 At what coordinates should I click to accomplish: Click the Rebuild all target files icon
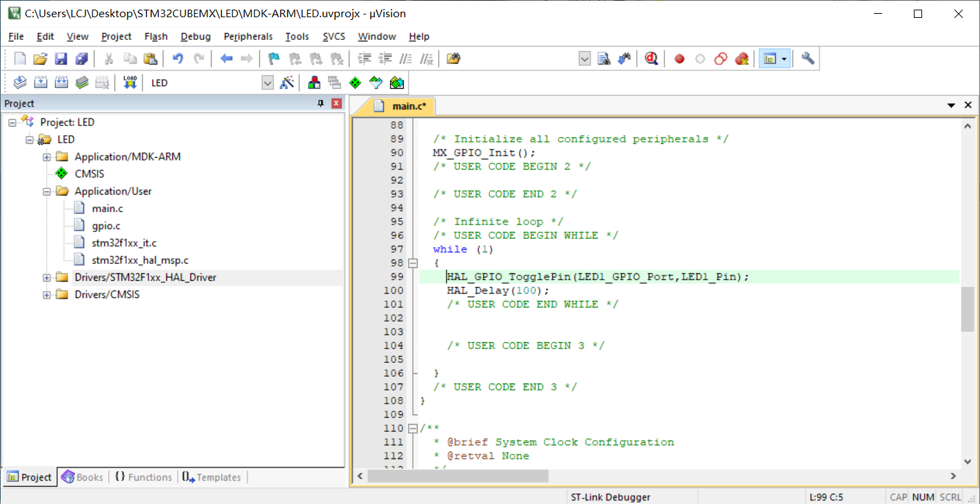pyautogui.click(x=61, y=83)
